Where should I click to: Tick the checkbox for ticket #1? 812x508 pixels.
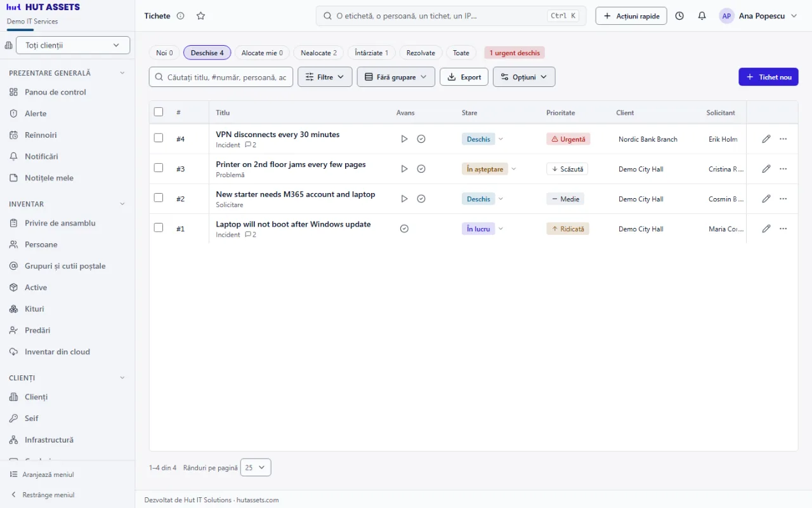tap(159, 227)
